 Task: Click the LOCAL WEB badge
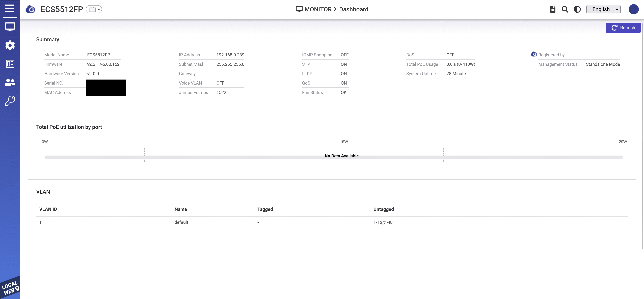pos(10,288)
